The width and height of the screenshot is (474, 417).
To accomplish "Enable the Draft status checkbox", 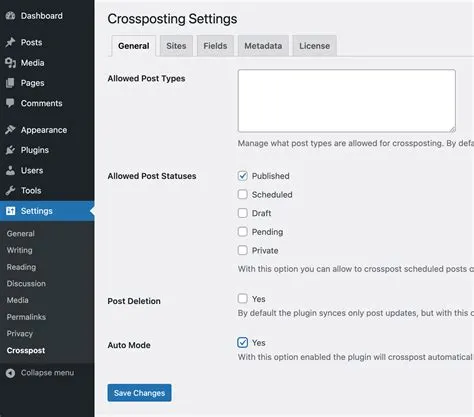I will pos(243,213).
